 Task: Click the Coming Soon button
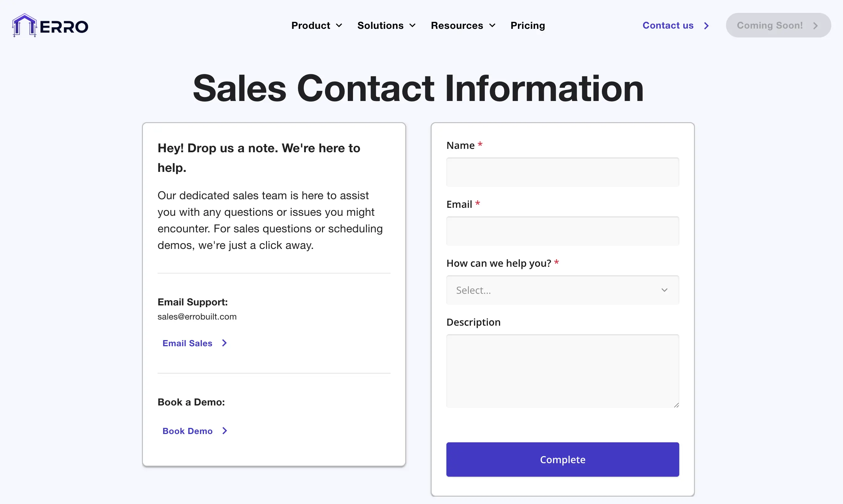click(778, 25)
